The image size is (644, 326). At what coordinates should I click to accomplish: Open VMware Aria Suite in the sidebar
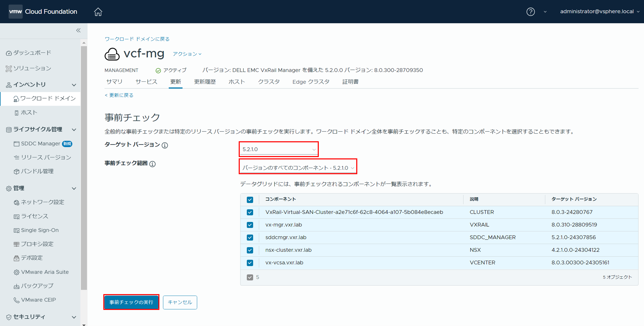pyautogui.click(x=41, y=272)
